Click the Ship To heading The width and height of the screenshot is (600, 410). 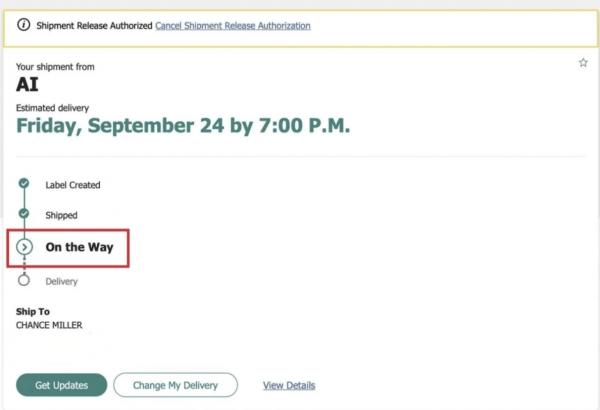click(x=32, y=311)
